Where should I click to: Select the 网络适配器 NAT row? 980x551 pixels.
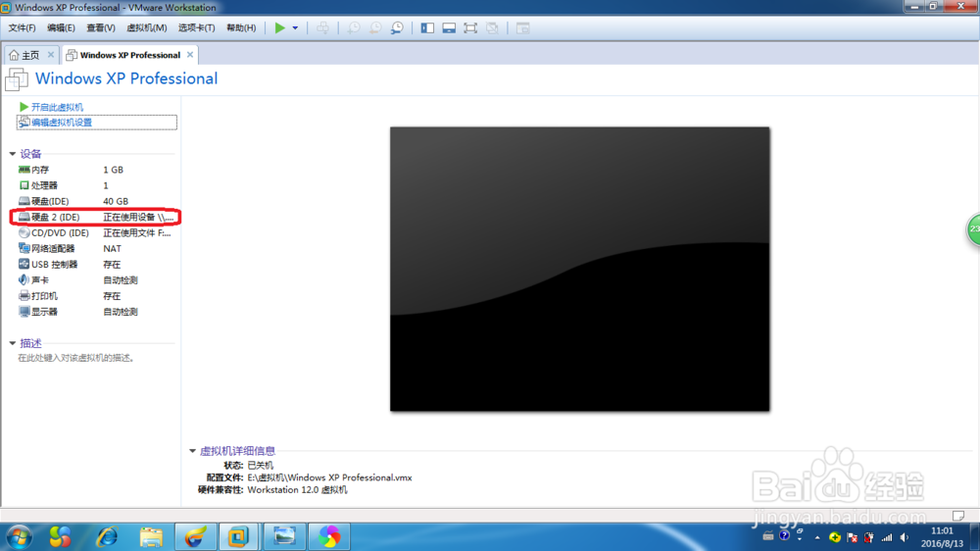coord(95,248)
